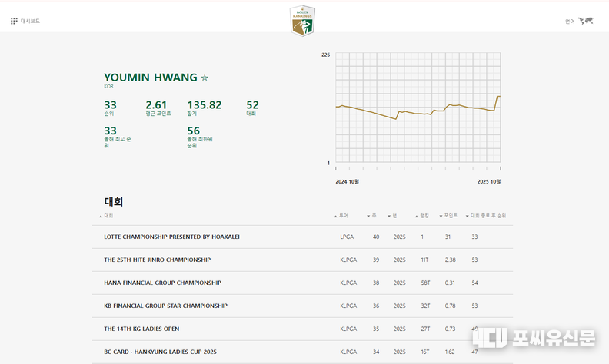
Task: Sort table by 년 column
Action: [394, 216]
